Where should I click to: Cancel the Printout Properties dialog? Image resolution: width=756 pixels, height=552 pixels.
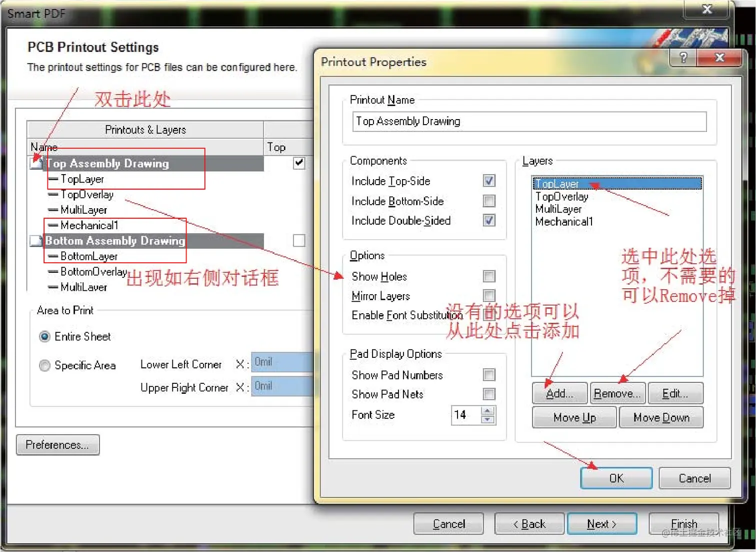pyautogui.click(x=694, y=478)
